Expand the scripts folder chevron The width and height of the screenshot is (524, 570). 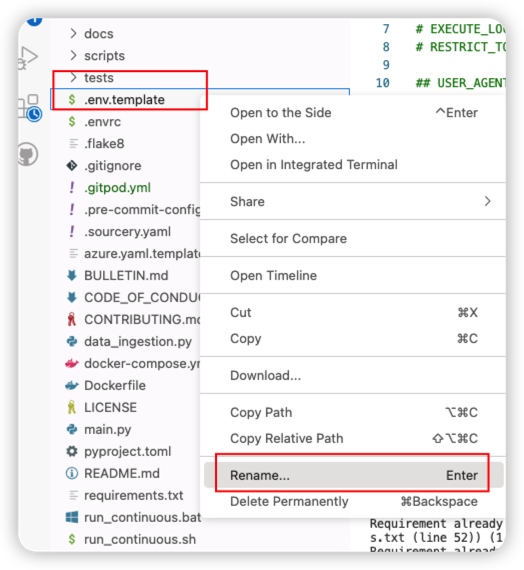(x=73, y=56)
